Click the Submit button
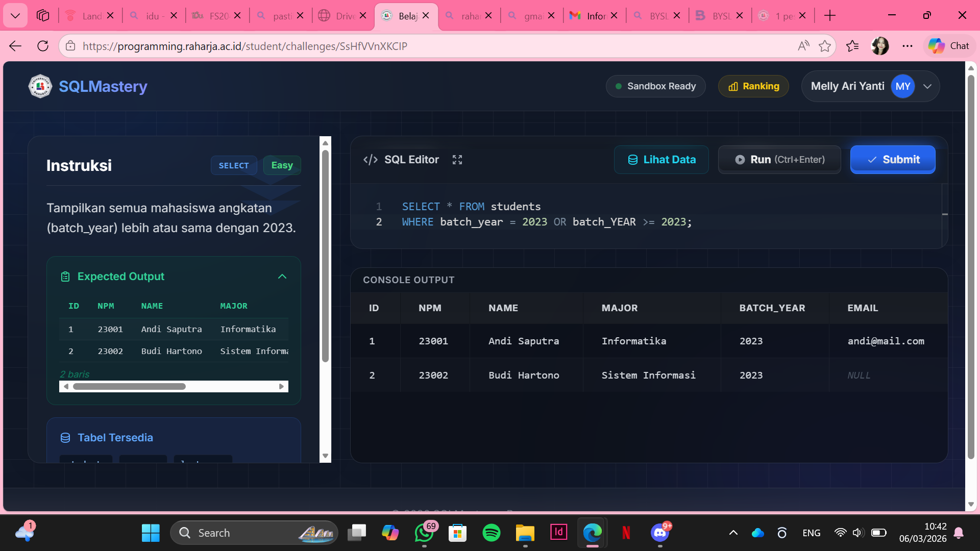The width and height of the screenshot is (980, 551). 892,160
